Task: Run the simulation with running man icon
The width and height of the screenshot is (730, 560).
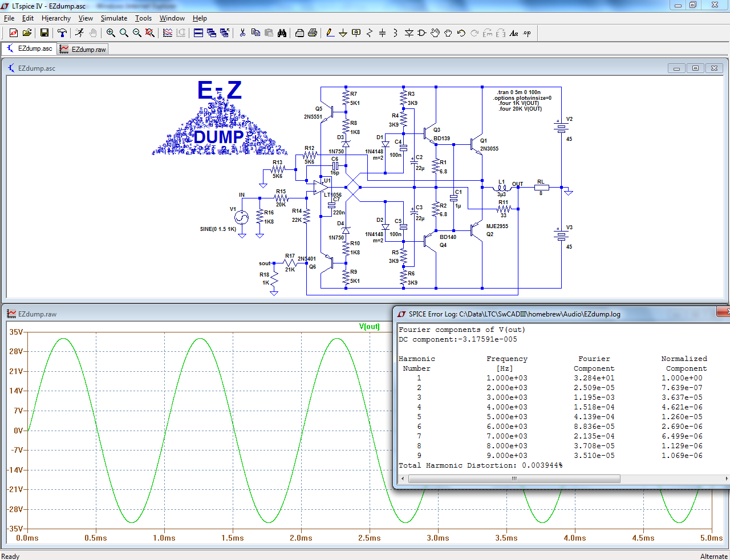Action: [80, 33]
